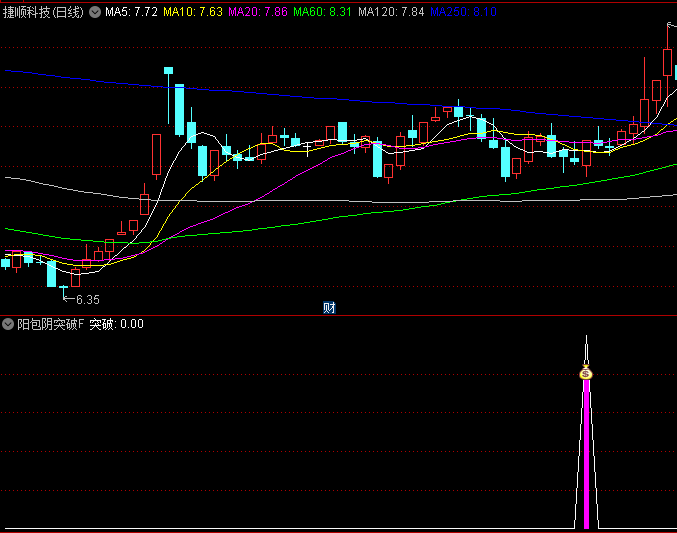This screenshot has height=533, width=677.
Task: Select the yellow MA10: 7.63 label
Action: [193, 12]
